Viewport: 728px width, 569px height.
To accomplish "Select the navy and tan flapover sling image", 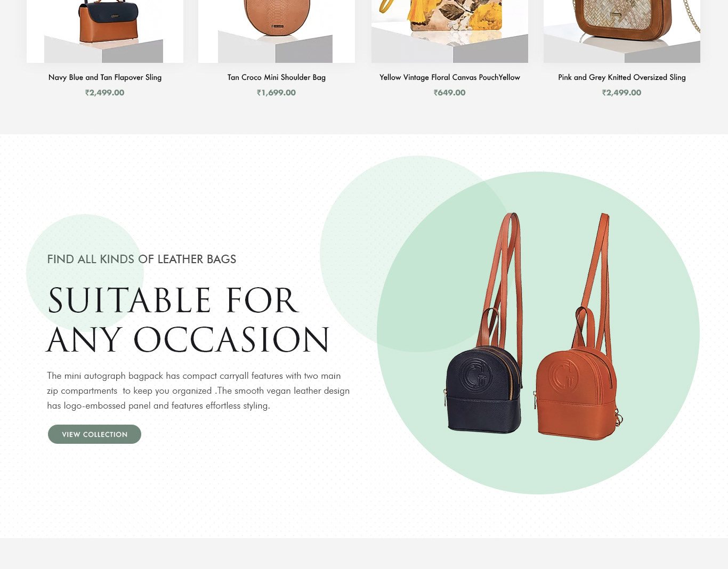I will [105, 31].
